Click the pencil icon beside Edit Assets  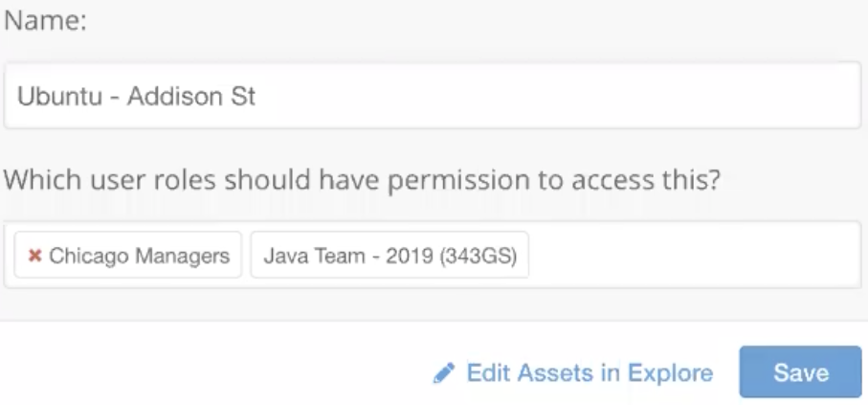(x=444, y=372)
